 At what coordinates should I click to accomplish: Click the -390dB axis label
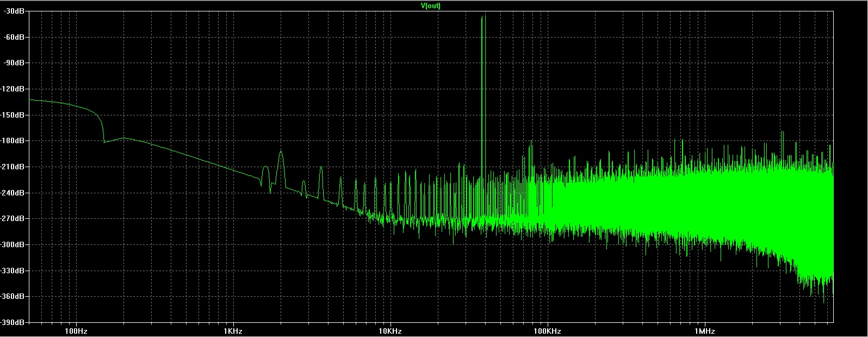pyautogui.click(x=12, y=323)
